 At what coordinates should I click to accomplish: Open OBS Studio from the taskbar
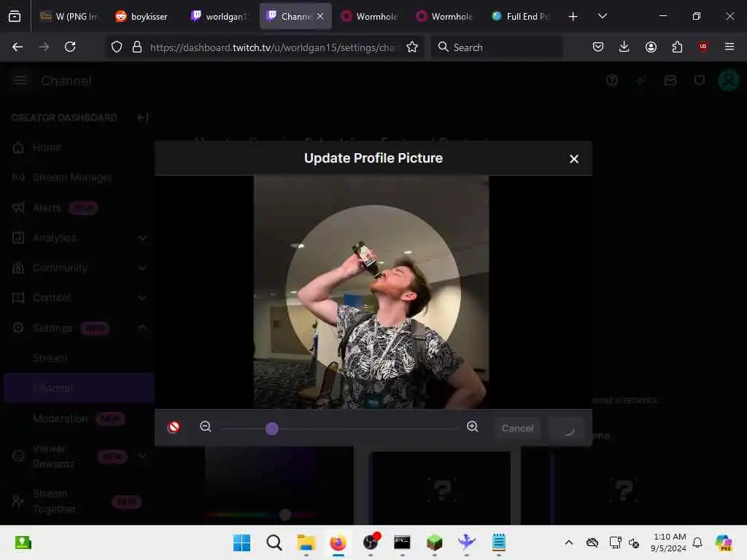tap(371, 542)
